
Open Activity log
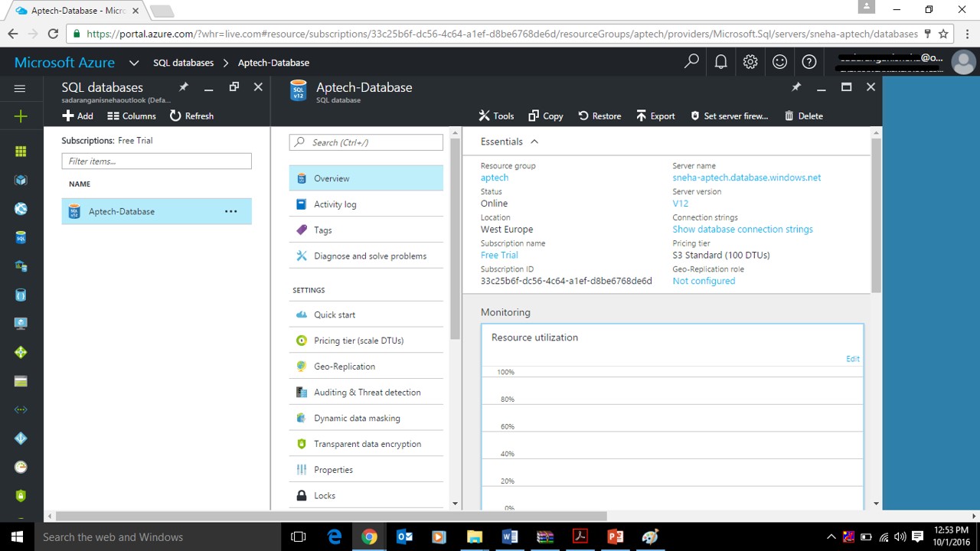[366, 204]
